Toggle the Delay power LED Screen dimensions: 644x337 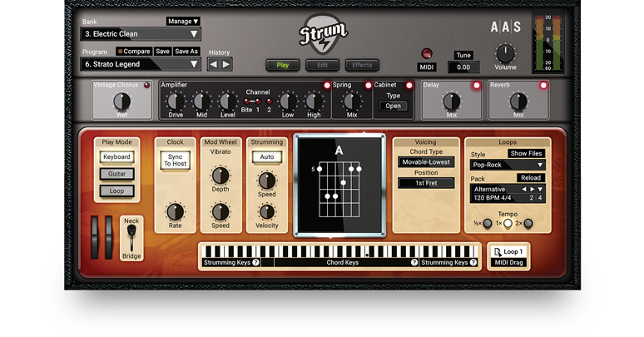(477, 86)
